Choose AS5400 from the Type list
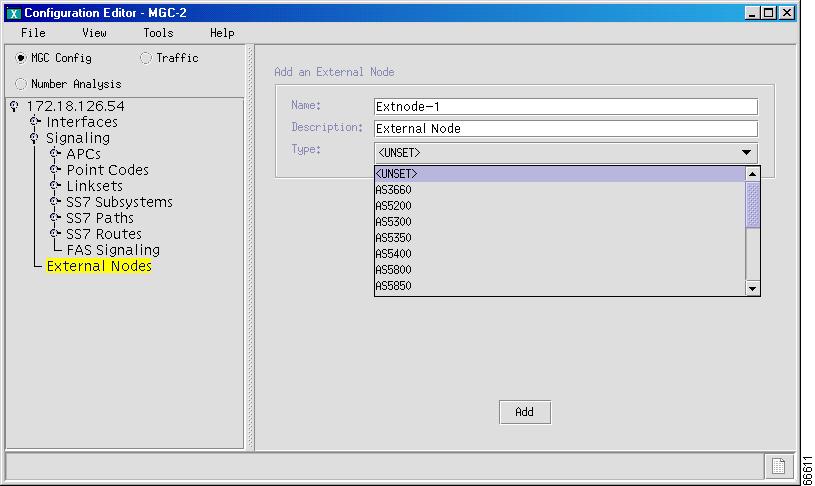 click(560, 254)
